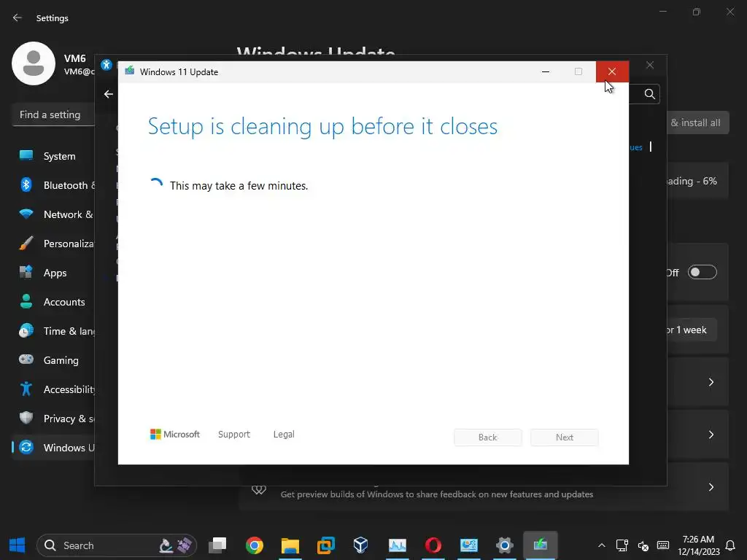Click the Legal link in setup dialog
The height and width of the screenshot is (560, 747).
click(284, 435)
